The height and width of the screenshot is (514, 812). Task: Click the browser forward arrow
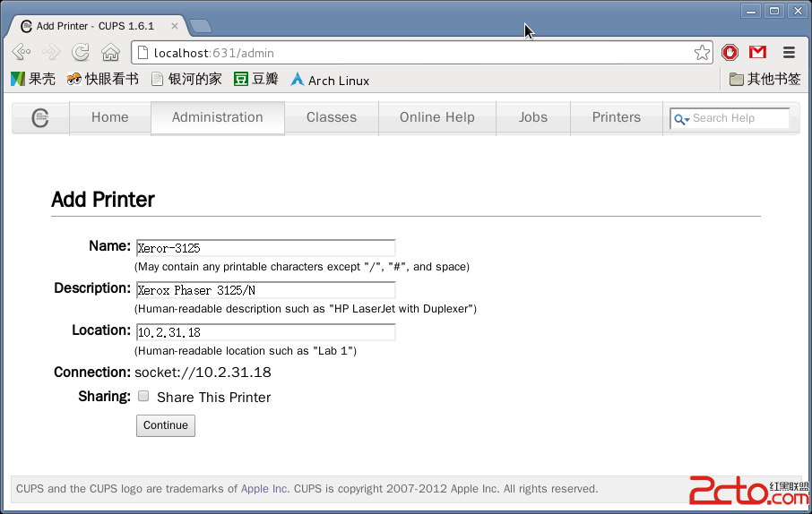[51, 52]
